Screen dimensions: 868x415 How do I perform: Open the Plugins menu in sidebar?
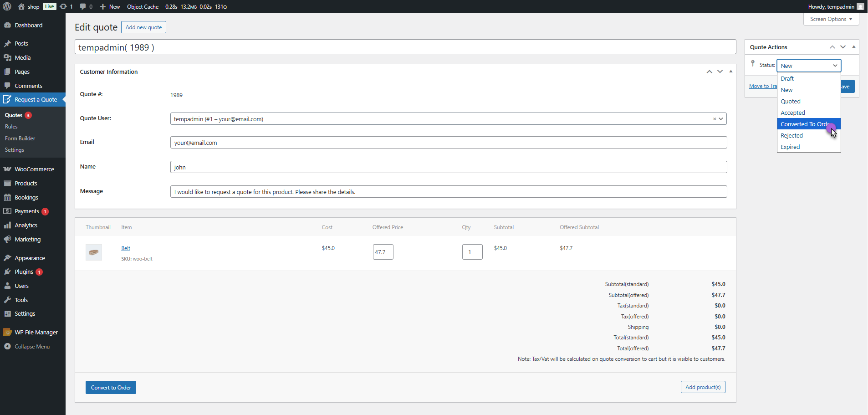pyautogui.click(x=24, y=272)
